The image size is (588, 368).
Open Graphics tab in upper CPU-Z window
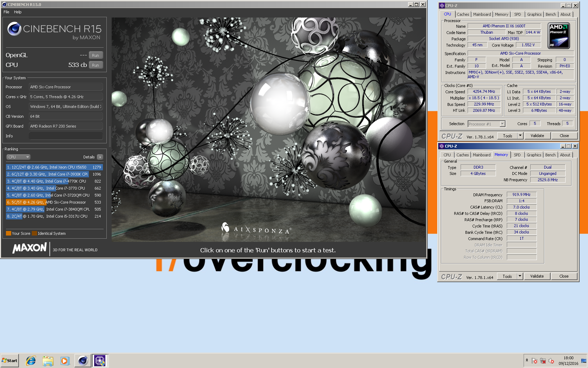coord(534,14)
